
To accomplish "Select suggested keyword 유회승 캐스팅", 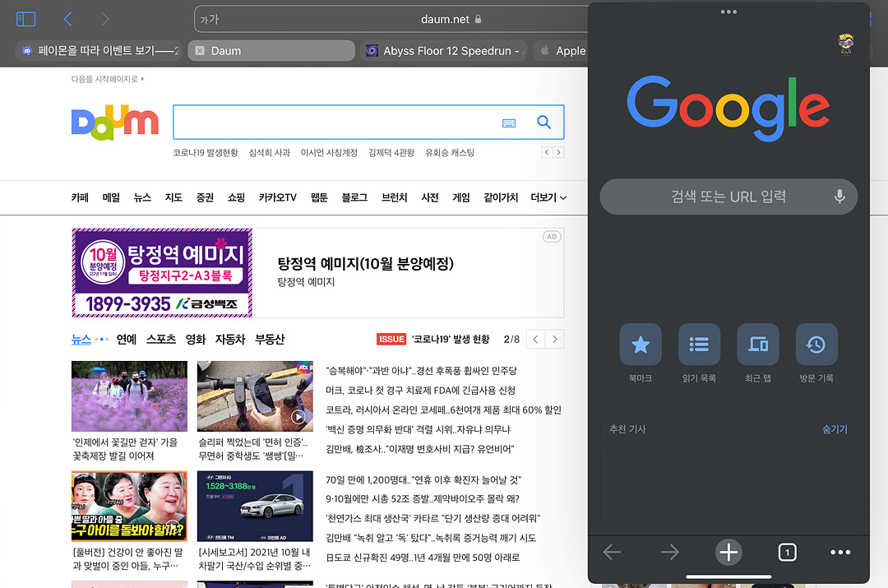I will coord(450,152).
